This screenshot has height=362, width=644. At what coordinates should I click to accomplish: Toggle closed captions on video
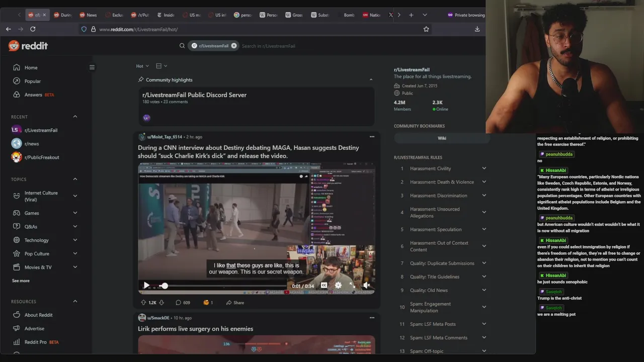[324, 285]
